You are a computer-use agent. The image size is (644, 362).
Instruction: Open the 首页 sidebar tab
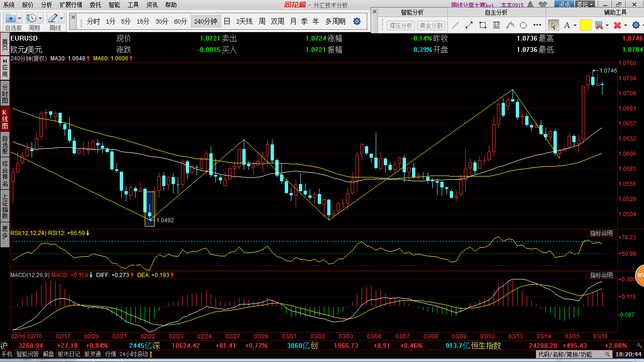point(4,44)
